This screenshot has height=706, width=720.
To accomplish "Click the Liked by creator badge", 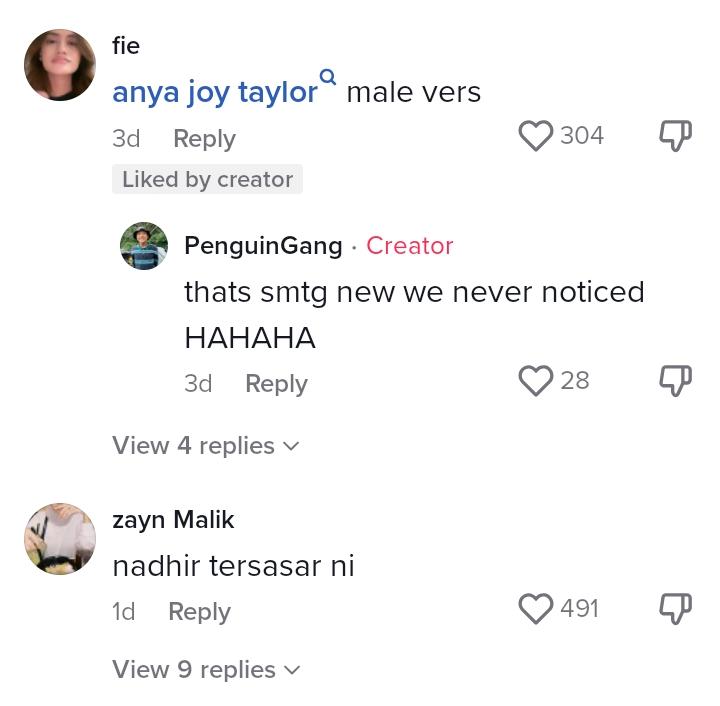I will [207, 180].
